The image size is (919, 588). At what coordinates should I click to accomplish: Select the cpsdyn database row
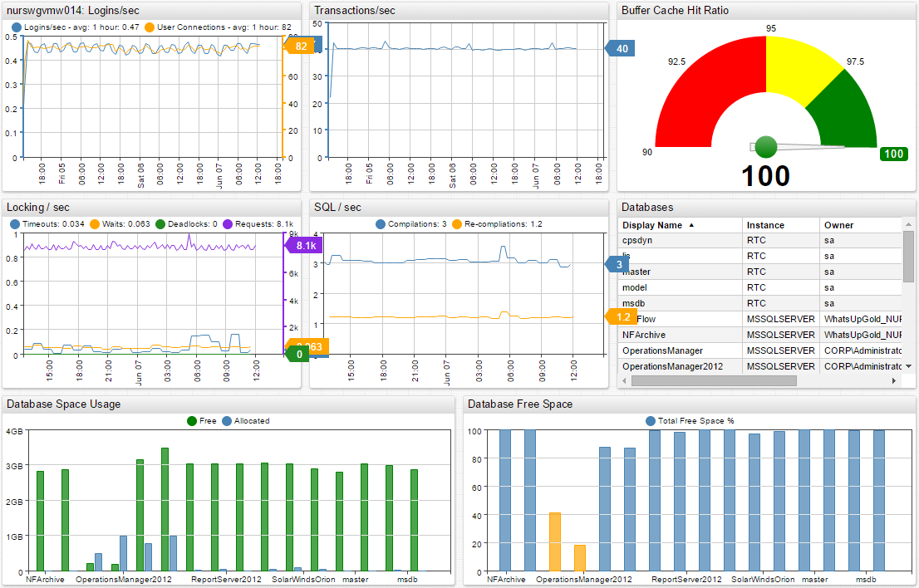638,240
